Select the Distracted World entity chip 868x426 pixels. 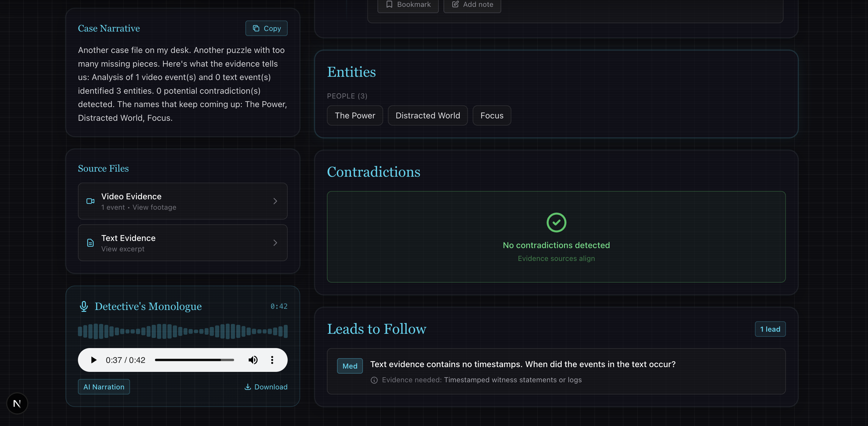tap(427, 116)
